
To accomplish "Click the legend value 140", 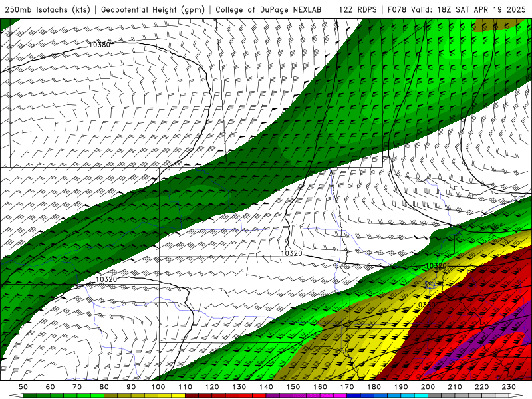I will point(267,387).
